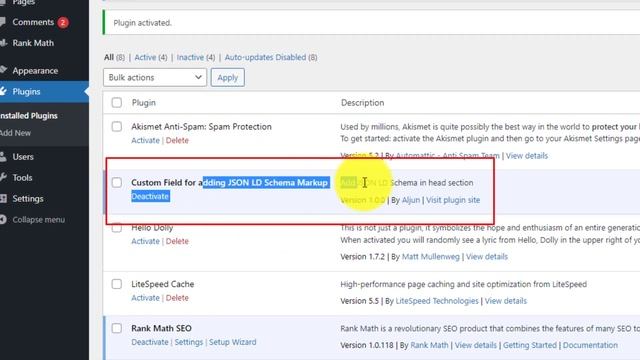Viewport: 640px width, 360px height.
Task: Open Rank Math Setup Wizard link
Action: [233, 342]
